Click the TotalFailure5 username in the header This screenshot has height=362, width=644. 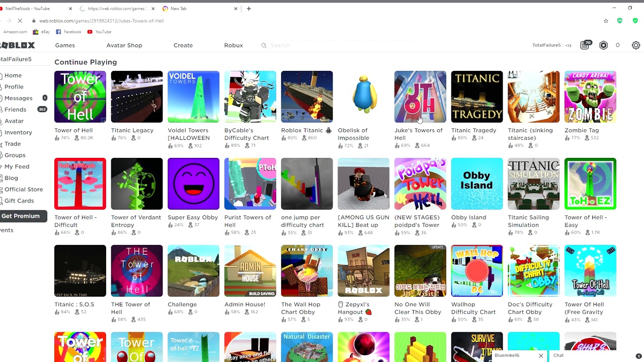[x=546, y=45]
